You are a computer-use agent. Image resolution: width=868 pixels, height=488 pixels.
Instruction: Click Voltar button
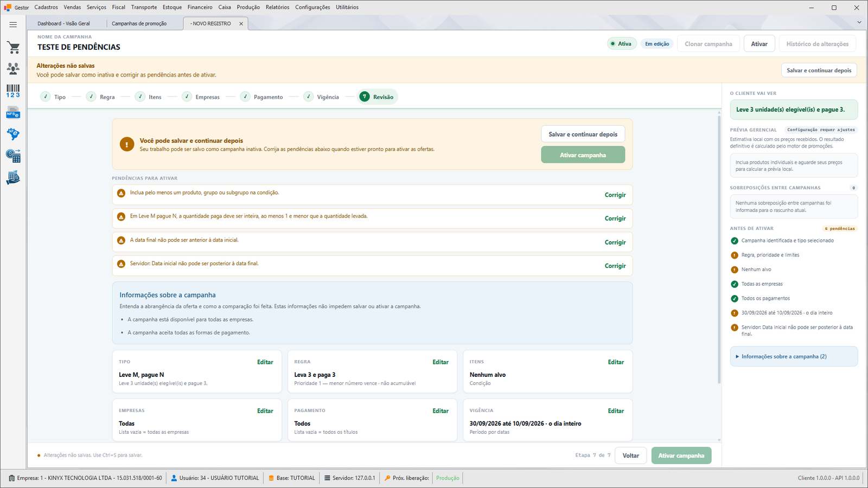[630, 455]
